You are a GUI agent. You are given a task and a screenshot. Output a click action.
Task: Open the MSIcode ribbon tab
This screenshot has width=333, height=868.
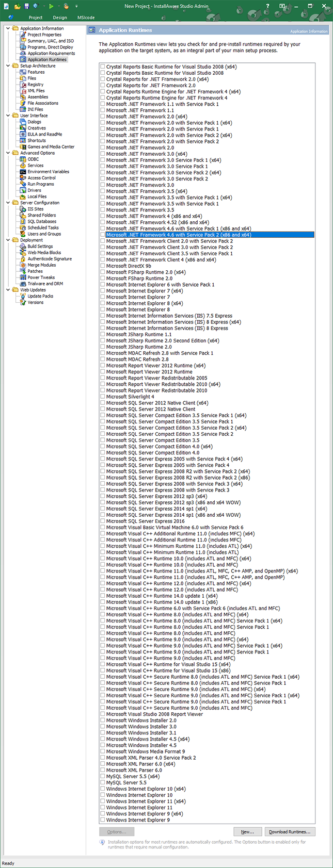(x=86, y=18)
